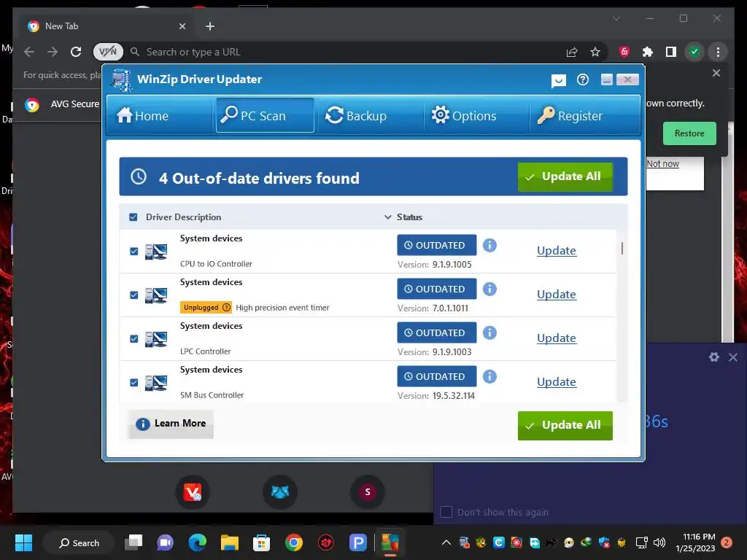747x560 pixels.
Task: Reload the browser page
Action: coord(76,52)
